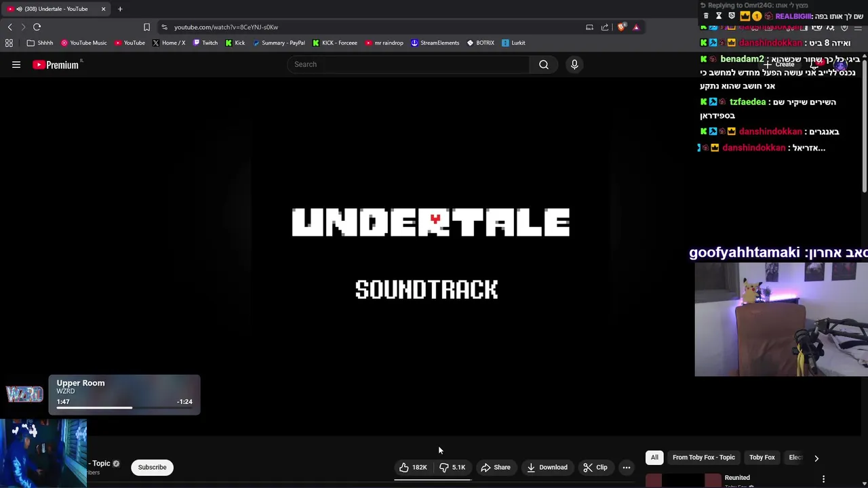868x488 pixels.
Task: Timeout user hourglass icon in chat overlay
Action: click(x=719, y=16)
